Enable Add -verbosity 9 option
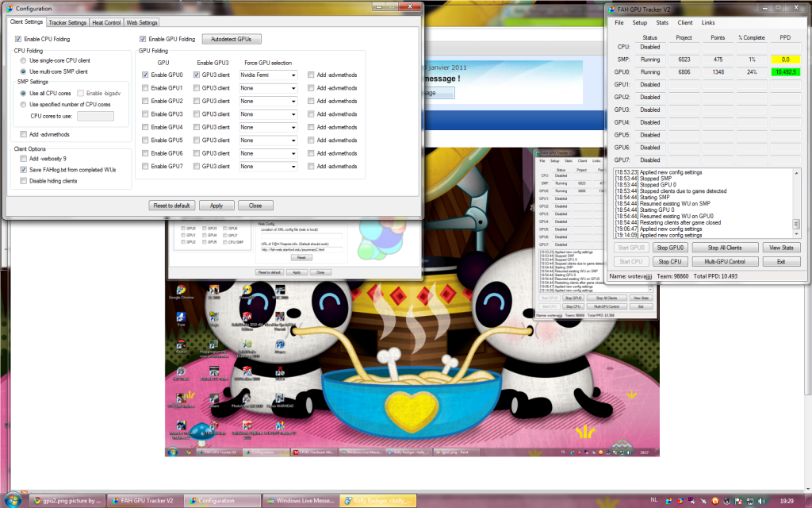This screenshot has width=812, height=508. (x=23, y=159)
